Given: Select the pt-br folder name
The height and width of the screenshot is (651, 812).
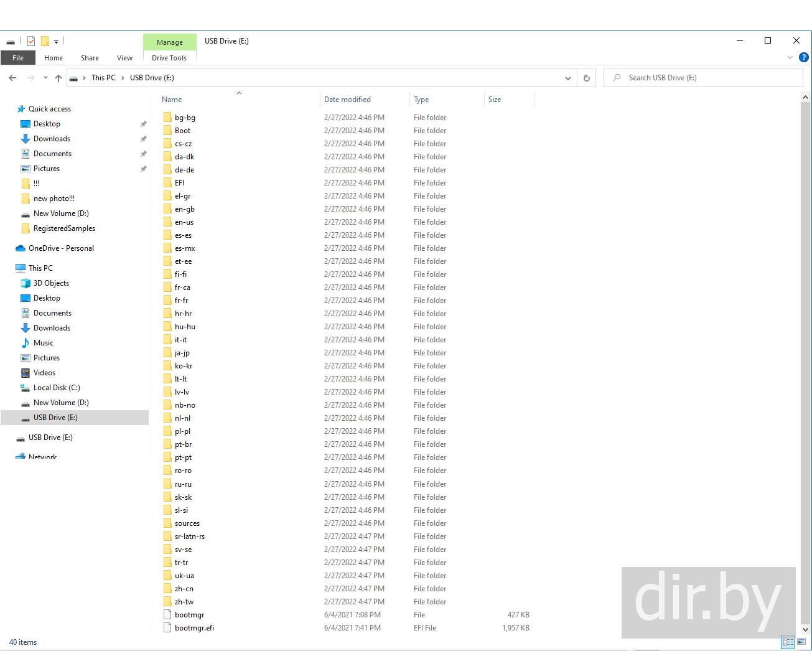Looking at the screenshot, I should [x=183, y=444].
